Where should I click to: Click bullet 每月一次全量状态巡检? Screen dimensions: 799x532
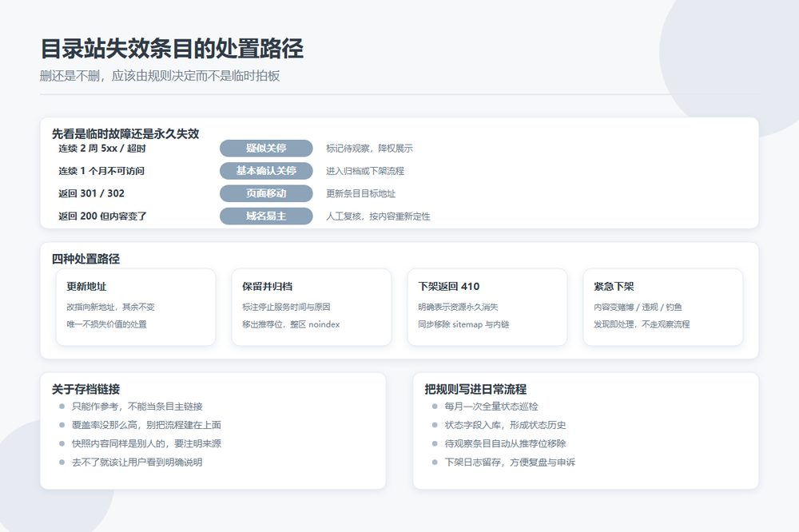(x=491, y=406)
